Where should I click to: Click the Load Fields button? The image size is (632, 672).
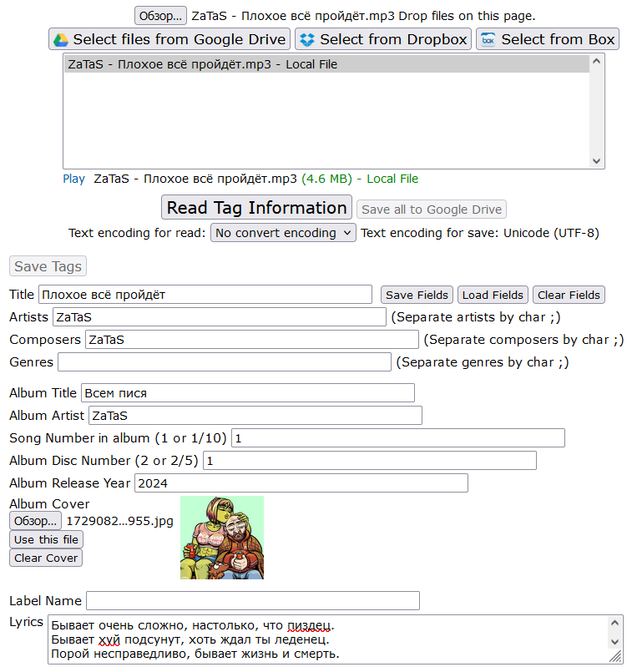point(493,295)
